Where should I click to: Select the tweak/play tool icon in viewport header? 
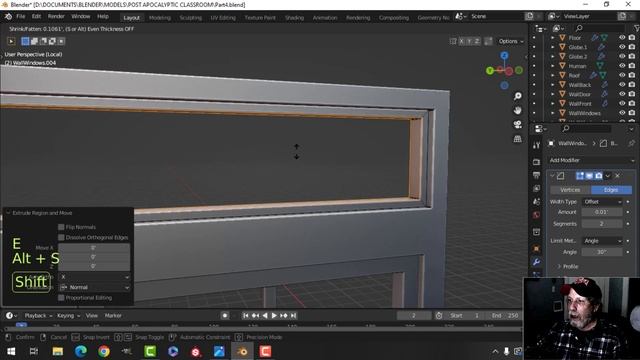[x=11, y=41]
